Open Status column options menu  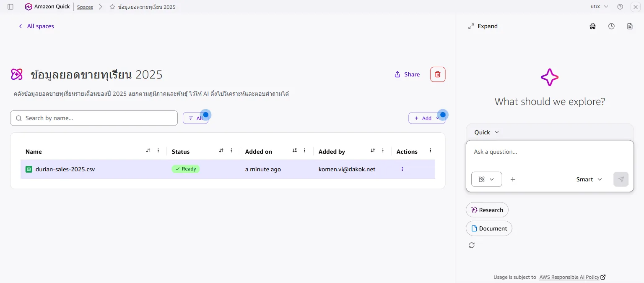[x=231, y=151]
